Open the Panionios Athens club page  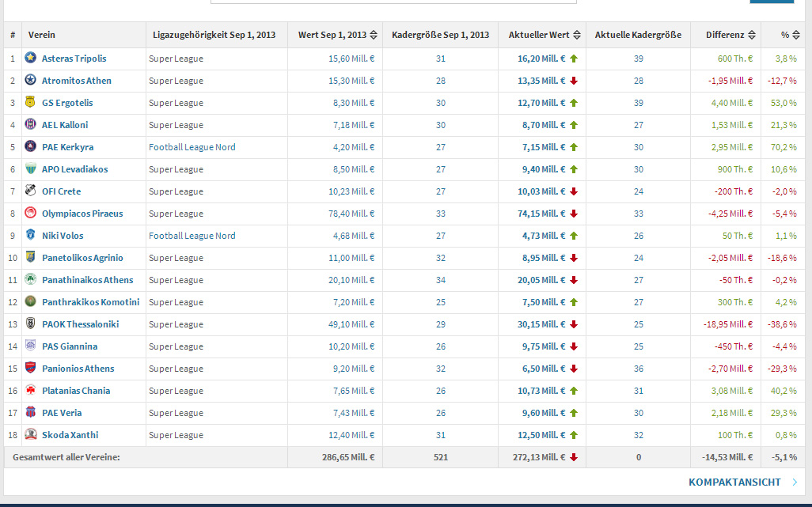[78, 369]
